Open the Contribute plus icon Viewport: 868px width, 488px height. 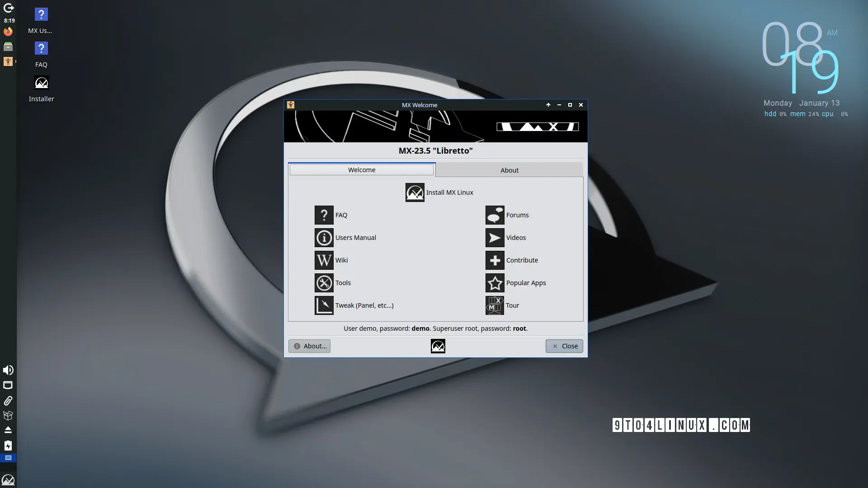click(x=495, y=260)
